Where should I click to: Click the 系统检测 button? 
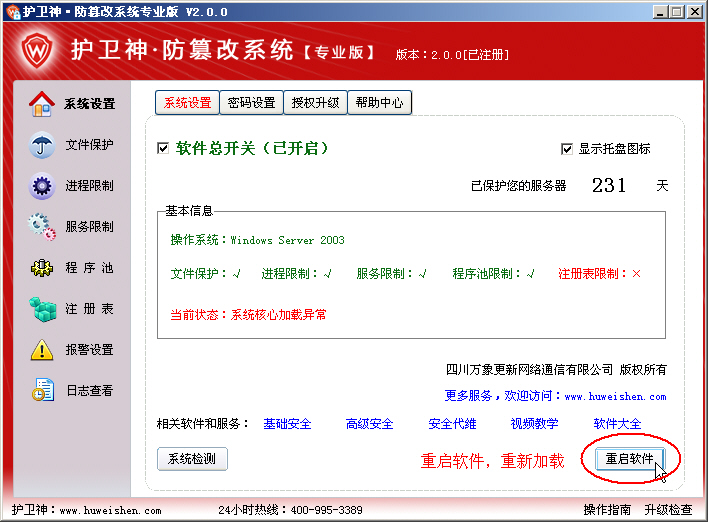point(192,459)
